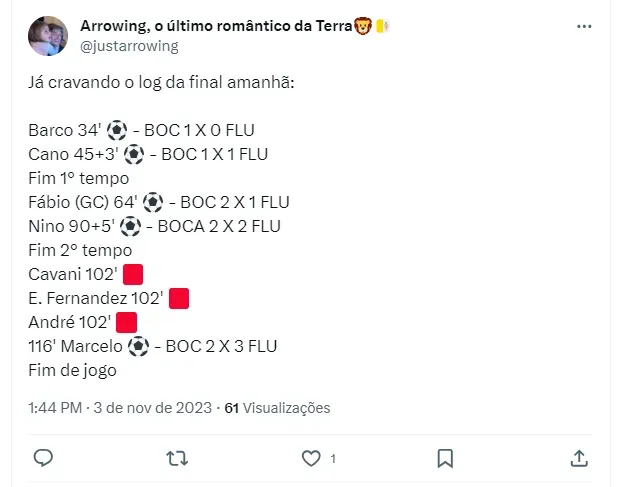Screen dimensions: 623x487
Task: Bookmark this tweet
Action: [445, 457]
